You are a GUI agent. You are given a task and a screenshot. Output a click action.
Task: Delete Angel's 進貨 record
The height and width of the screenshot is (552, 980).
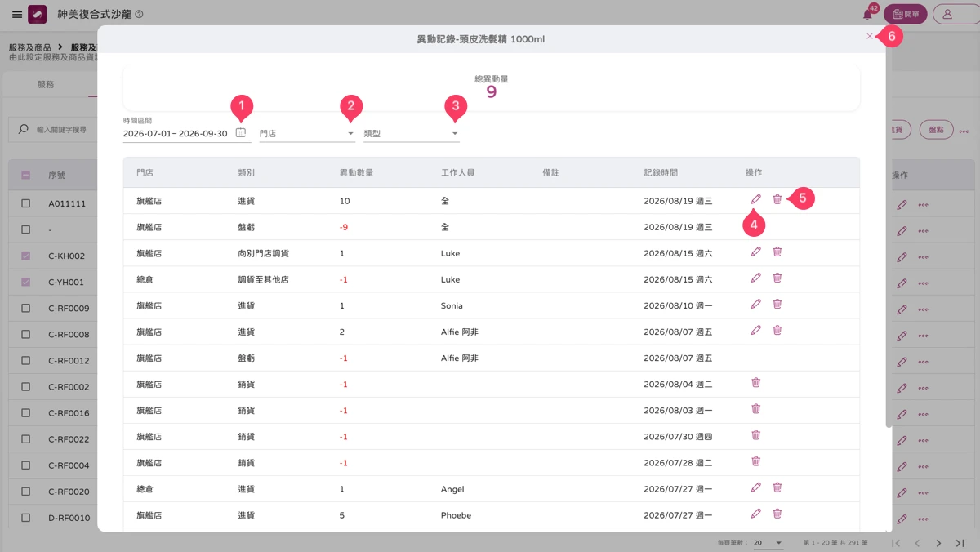(x=777, y=487)
